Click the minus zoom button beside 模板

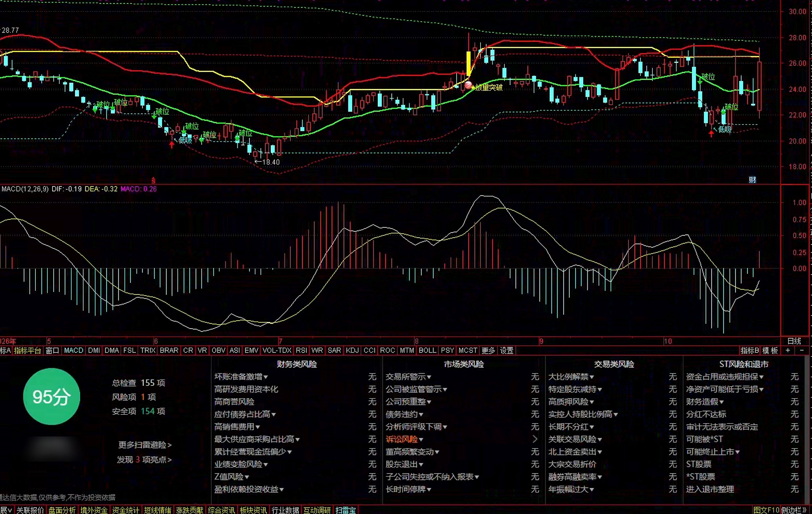pos(802,350)
